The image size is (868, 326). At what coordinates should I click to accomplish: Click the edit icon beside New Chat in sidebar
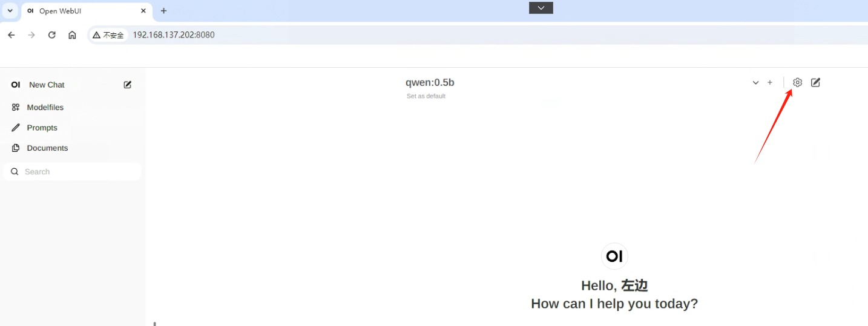coord(128,85)
